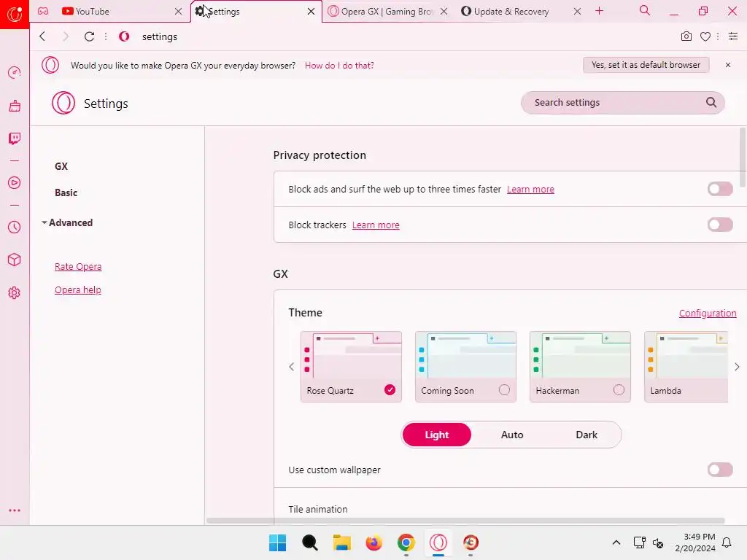Open Opera help link
The width and height of the screenshot is (747, 560).
[77, 290]
